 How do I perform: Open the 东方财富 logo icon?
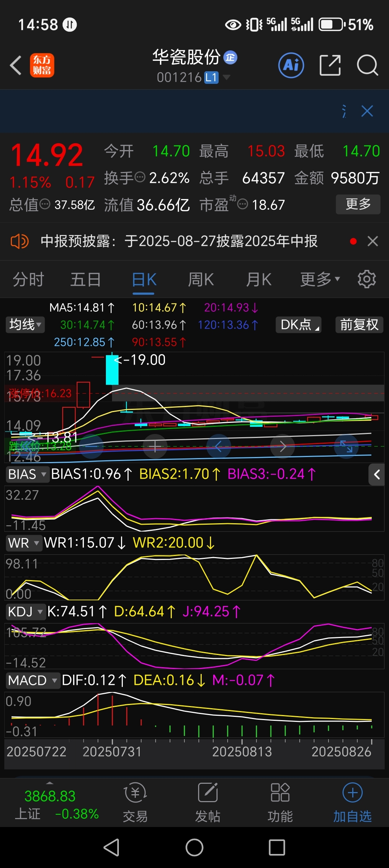[x=42, y=65]
